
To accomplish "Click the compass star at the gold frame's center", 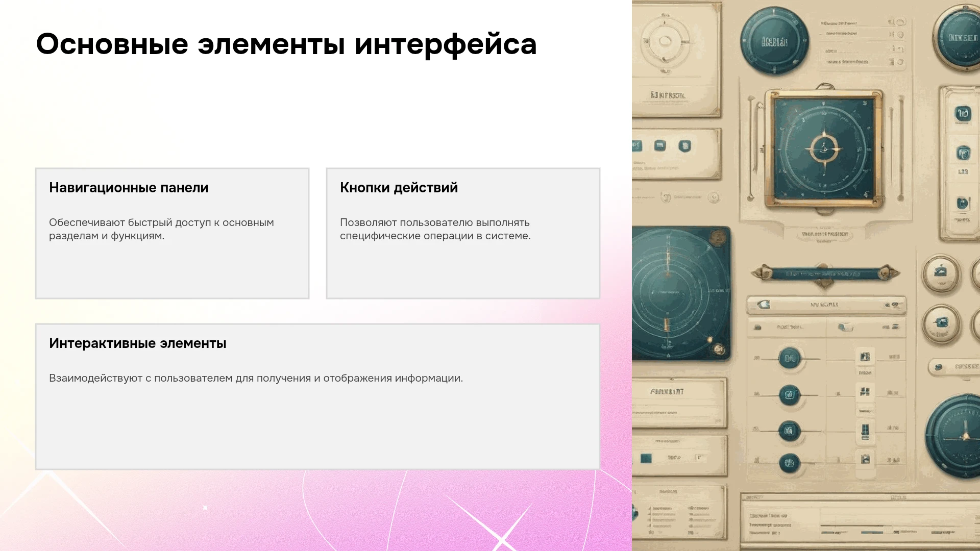I will [823, 148].
